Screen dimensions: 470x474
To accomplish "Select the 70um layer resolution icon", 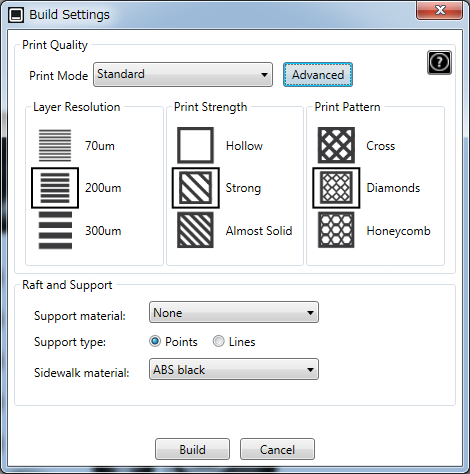I will pyautogui.click(x=55, y=145).
